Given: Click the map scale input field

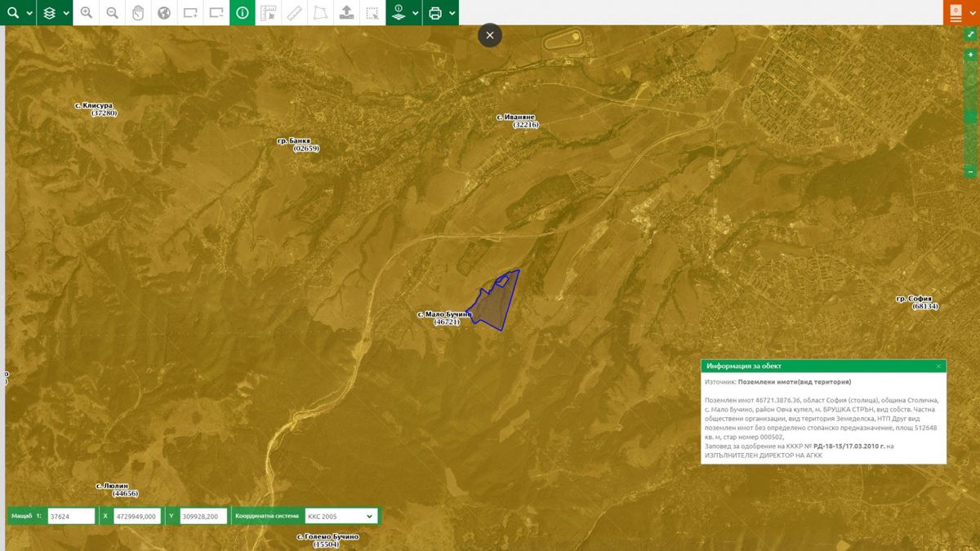Looking at the screenshot, I should pyautogui.click(x=71, y=516).
